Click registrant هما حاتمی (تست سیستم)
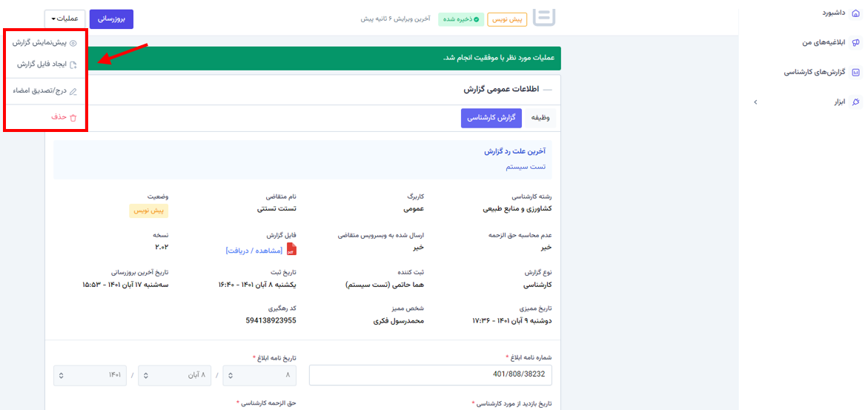This screenshot has width=868, height=410. (385, 285)
